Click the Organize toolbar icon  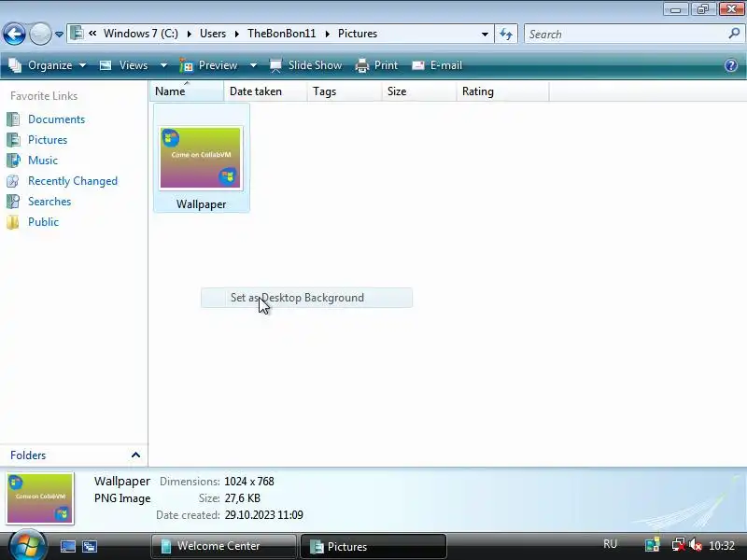tap(15, 65)
